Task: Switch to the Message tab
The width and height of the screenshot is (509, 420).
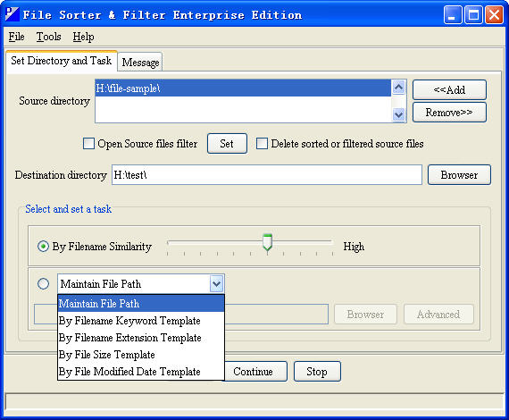Action: [x=140, y=62]
